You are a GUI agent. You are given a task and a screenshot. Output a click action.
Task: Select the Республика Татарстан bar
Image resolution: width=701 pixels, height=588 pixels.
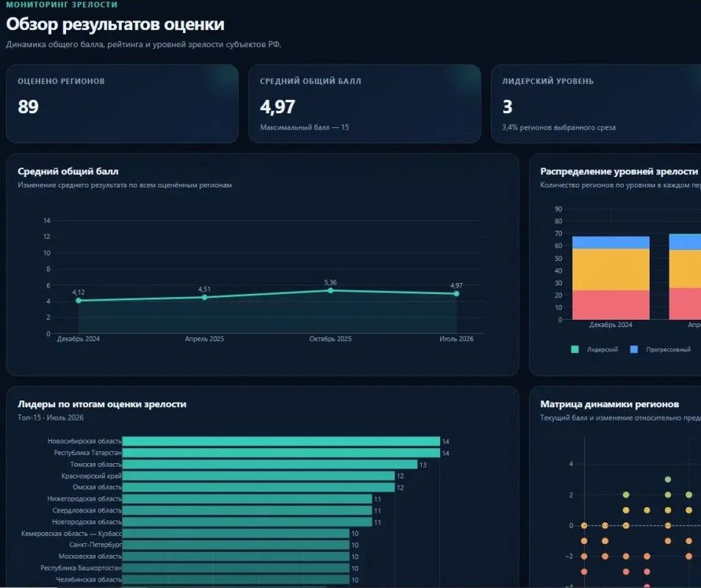(281, 453)
